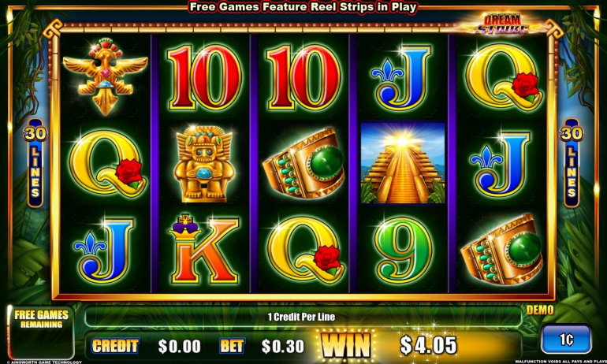Click the BET label

pyautogui.click(x=232, y=346)
